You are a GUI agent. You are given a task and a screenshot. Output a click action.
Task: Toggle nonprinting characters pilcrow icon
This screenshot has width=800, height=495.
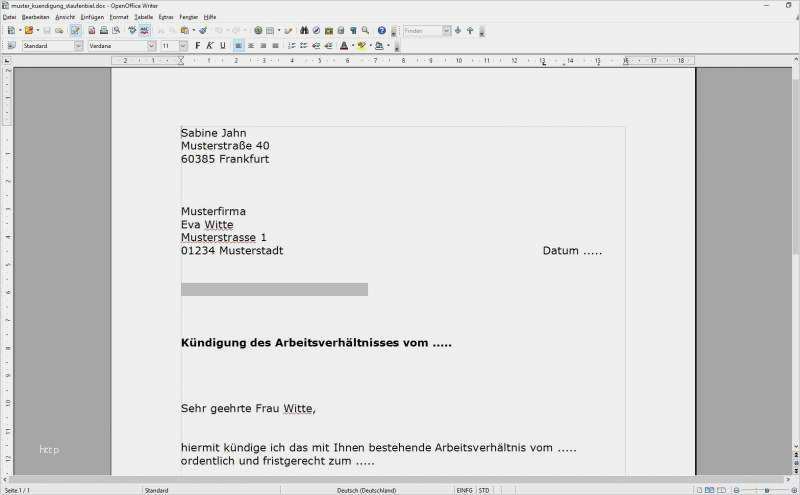pyautogui.click(x=352, y=31)
